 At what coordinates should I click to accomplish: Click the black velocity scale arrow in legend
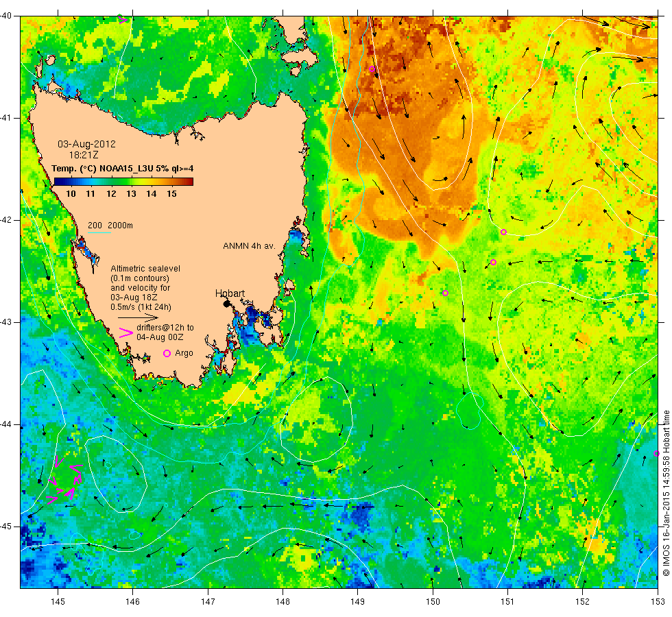[138, 317]
